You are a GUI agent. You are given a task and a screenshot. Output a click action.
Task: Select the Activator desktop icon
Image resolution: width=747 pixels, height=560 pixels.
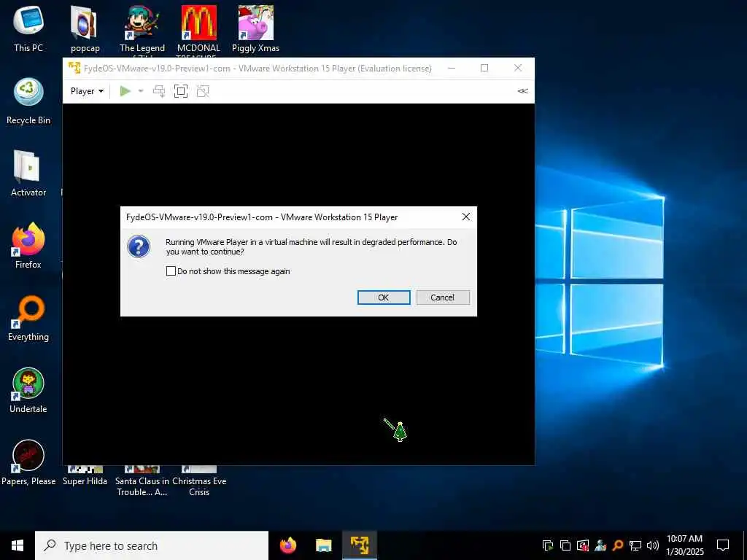coord(28,174)
